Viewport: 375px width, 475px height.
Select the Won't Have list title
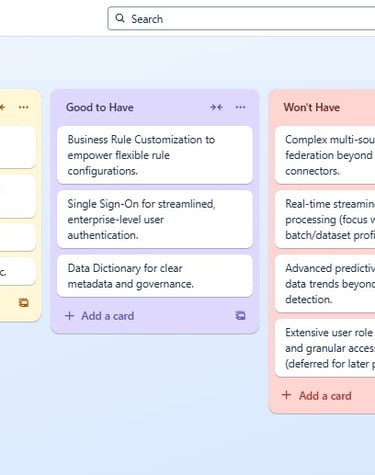click(312, 107)
